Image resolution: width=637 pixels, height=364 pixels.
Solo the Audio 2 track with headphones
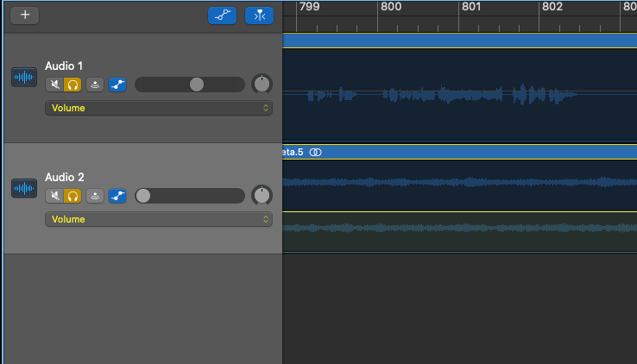point(73,196)
